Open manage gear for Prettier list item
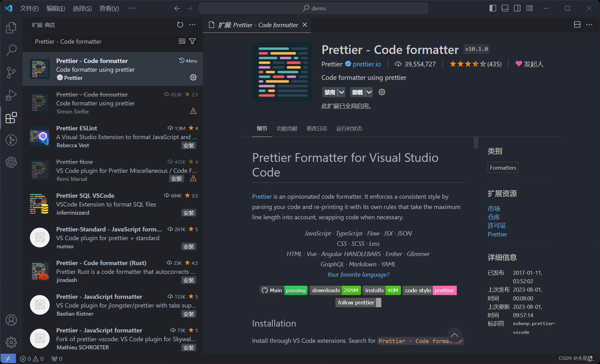 (193, 77)
